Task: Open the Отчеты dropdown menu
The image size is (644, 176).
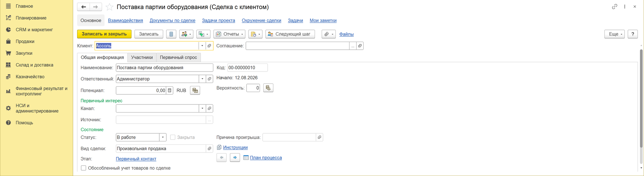Action: [x=229, y=34]
